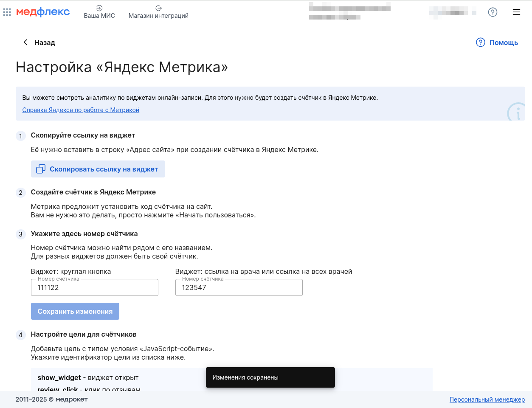
Task: Click step title «Укажите здесь номер счётчика»
Action: 84,234
